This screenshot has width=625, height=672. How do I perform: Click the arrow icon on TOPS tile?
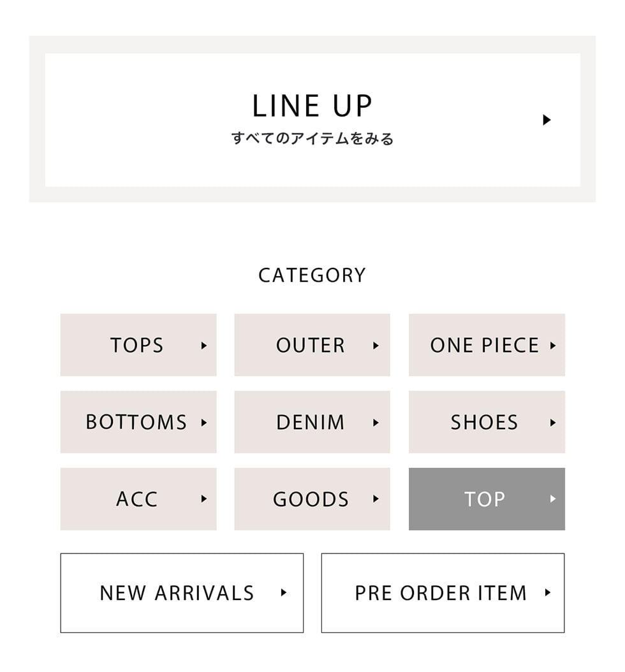click(204, 346)
